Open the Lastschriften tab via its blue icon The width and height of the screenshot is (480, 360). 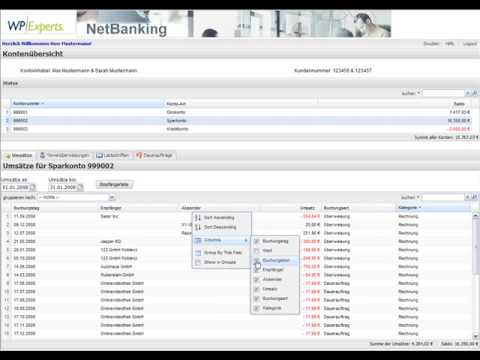[99, 155]
